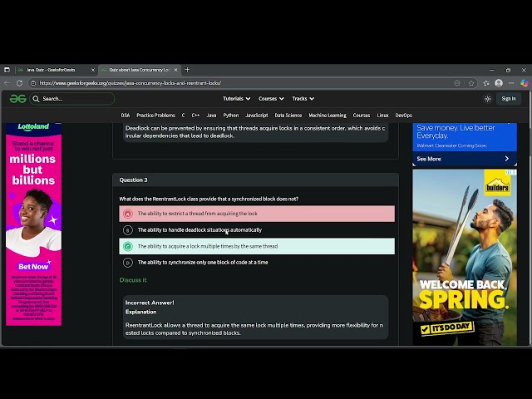Switch to the Java Quiz tab

click(56, 70)
